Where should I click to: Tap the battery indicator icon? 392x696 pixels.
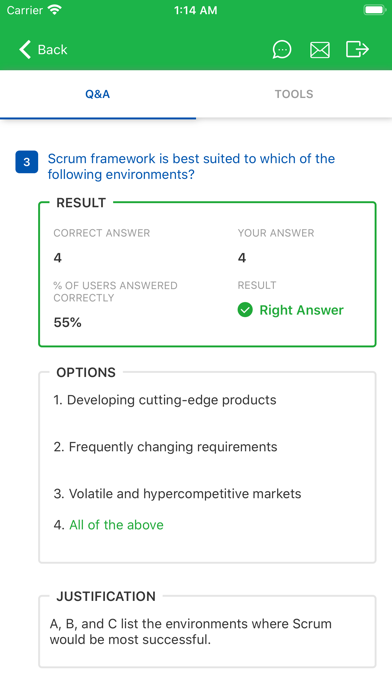coord(374,10)
